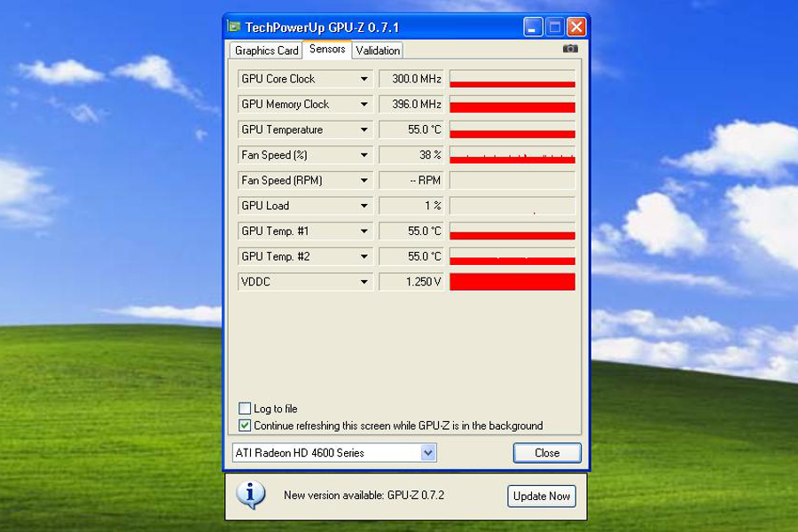
Task: Expand the VDDC sensor dropdown
Action: pyautogui.click(x=364, y=282)
